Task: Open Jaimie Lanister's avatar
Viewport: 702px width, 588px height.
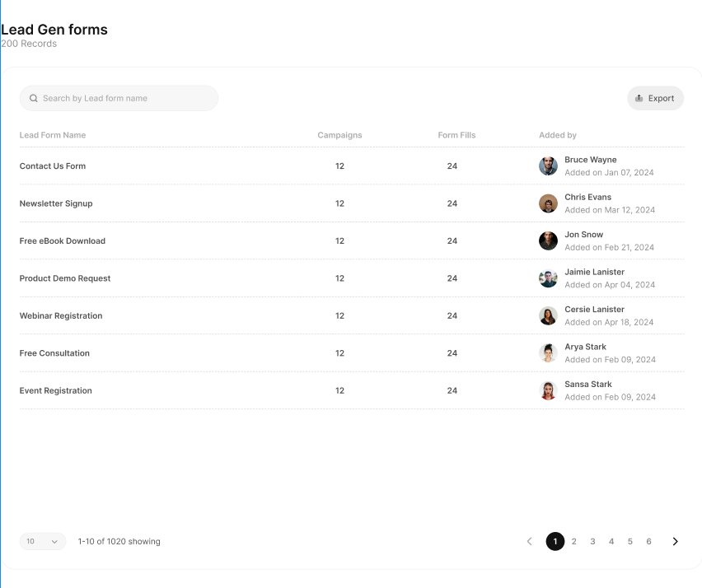Action: click(x=548, y=278)
